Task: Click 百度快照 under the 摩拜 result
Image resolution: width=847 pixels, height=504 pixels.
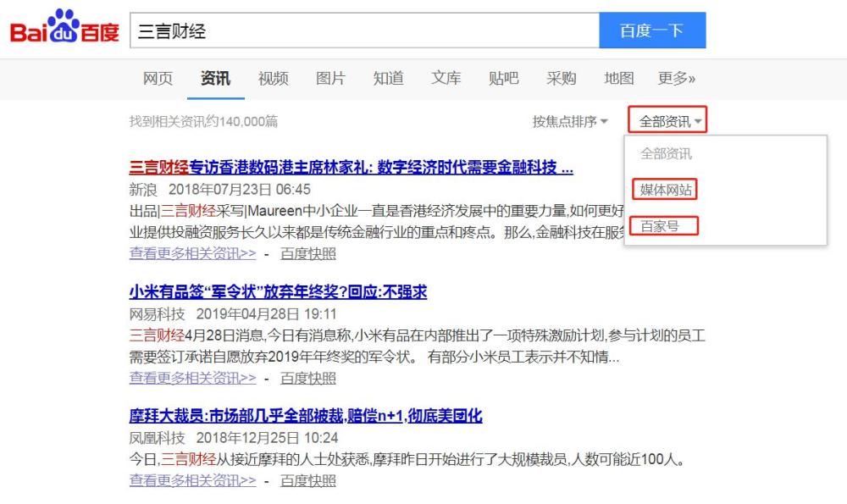Action: 308,481
